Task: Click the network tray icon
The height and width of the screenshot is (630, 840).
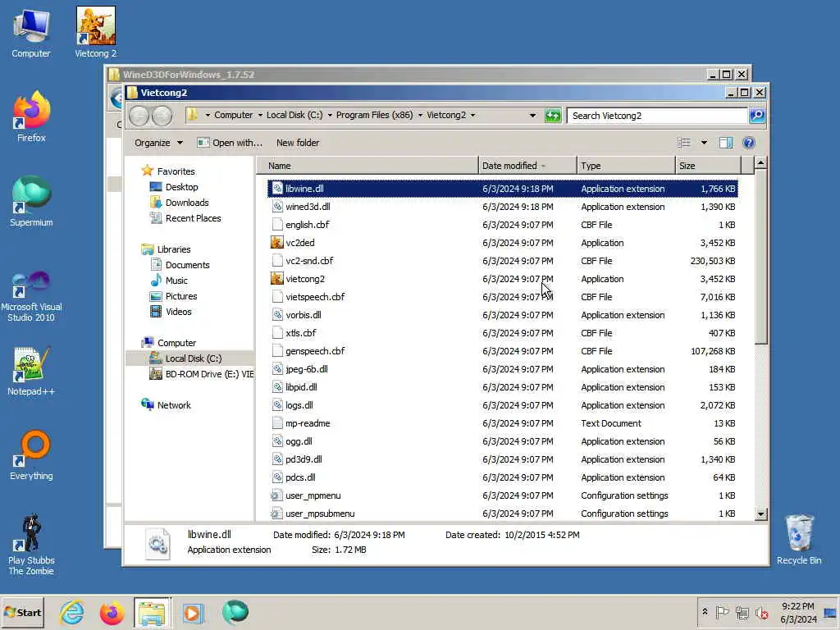Action: pyautogui.click(x=742, y=612)
